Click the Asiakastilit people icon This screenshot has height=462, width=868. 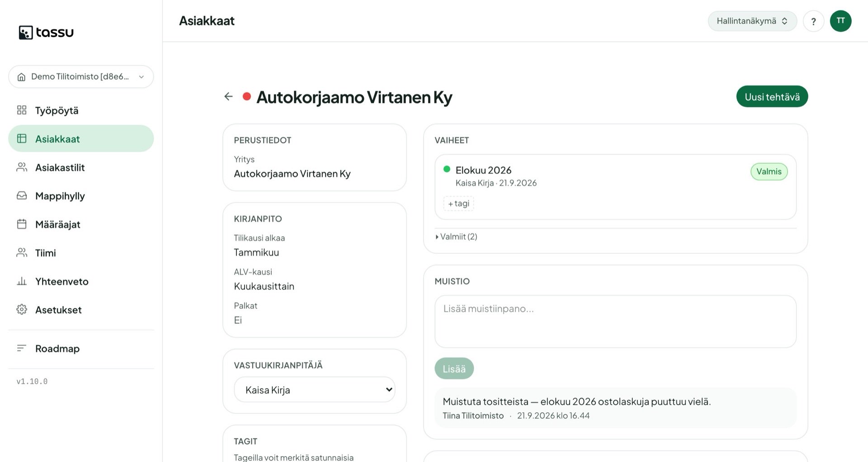tap(22, 167)
